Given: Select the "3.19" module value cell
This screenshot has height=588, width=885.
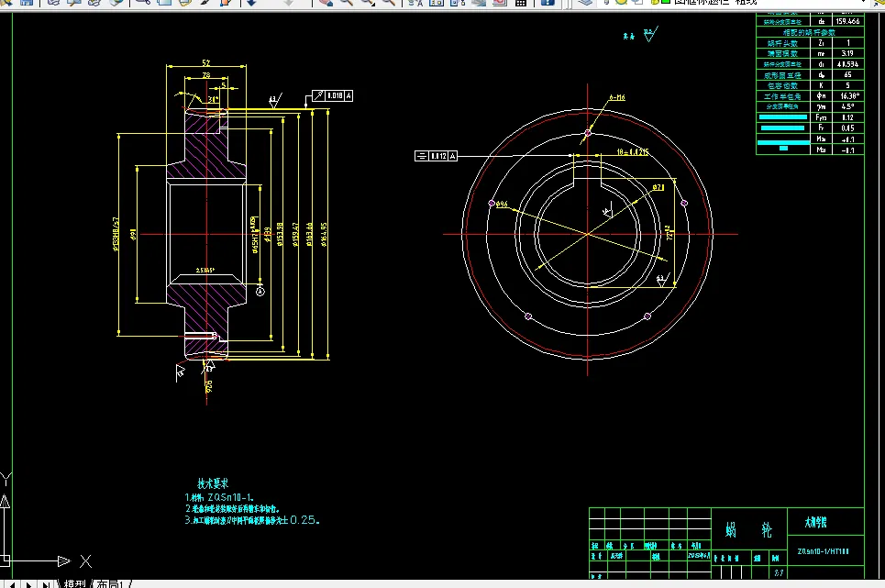Looking at the screenshot, I should pyautogui.click(x=847, y=53).
